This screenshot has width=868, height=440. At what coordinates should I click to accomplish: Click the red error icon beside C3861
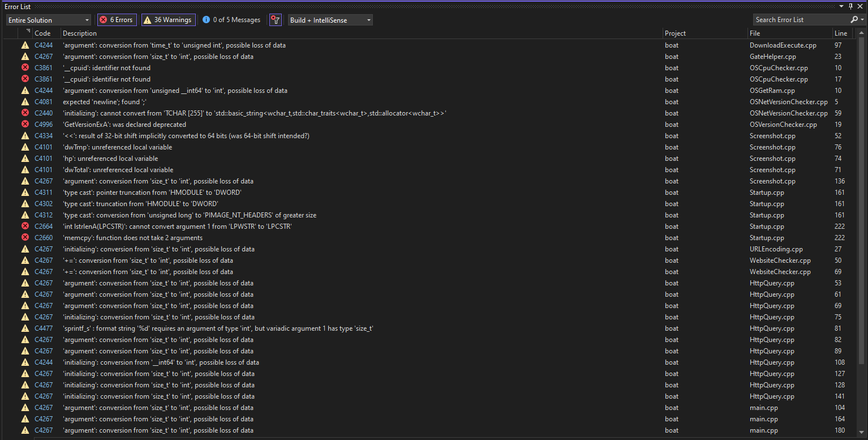click(24, 67)
